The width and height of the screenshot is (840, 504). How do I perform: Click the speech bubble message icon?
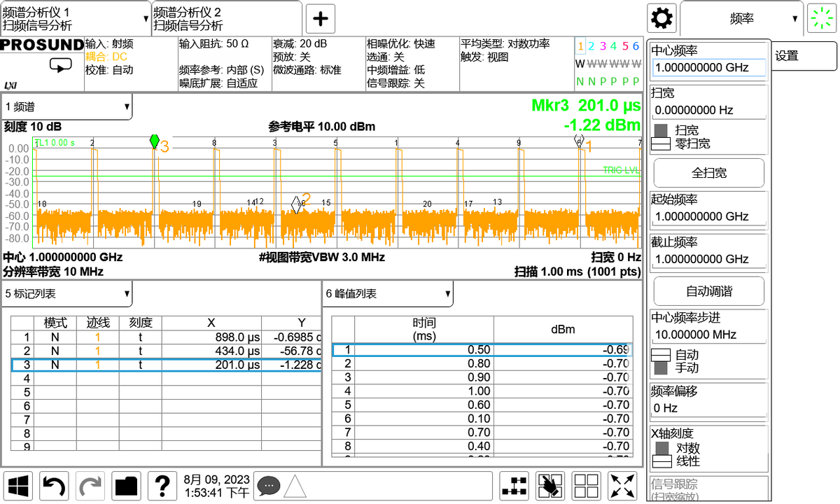pyautogui.click(x=269, y=485)
